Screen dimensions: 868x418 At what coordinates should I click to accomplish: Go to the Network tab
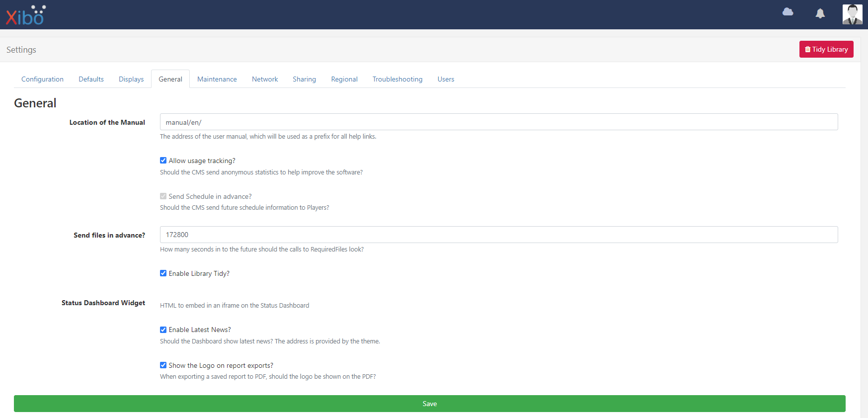[265, 79]
